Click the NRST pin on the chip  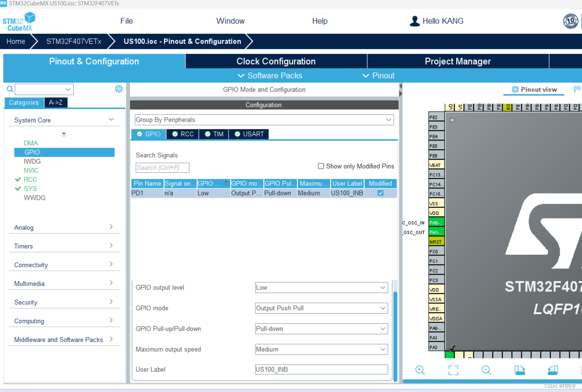436,242
